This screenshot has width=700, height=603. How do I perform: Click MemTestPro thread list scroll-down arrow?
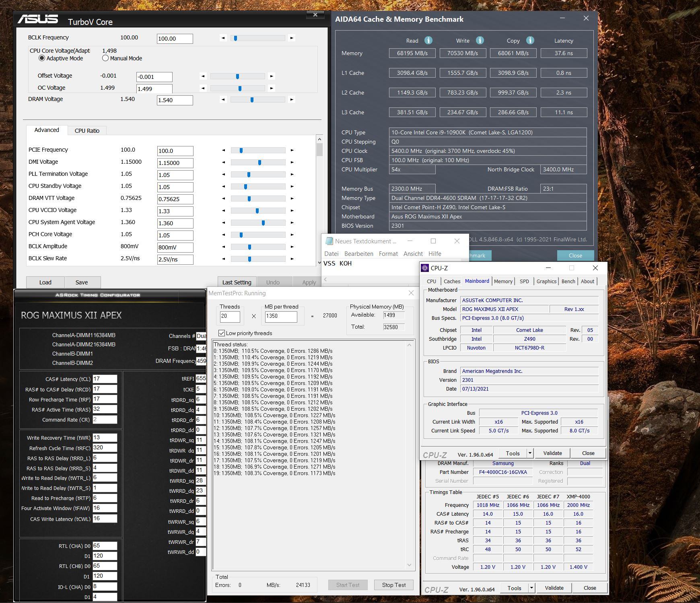click(x=410, y=565)
